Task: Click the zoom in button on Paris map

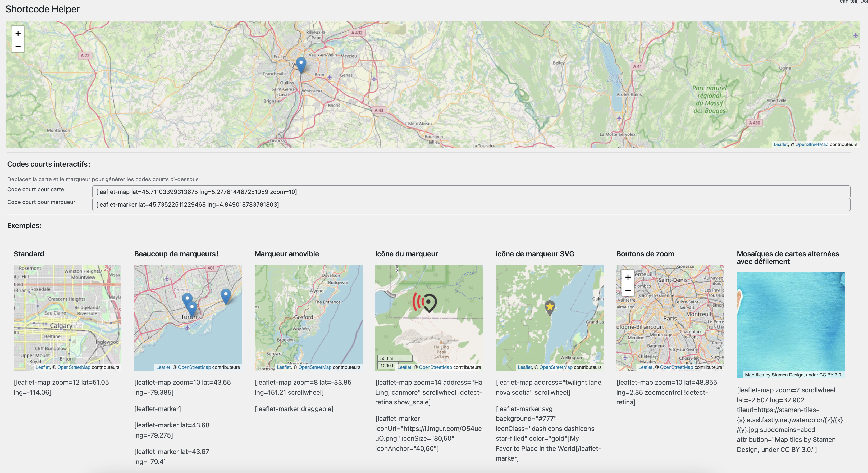Action: coord(627,277)
